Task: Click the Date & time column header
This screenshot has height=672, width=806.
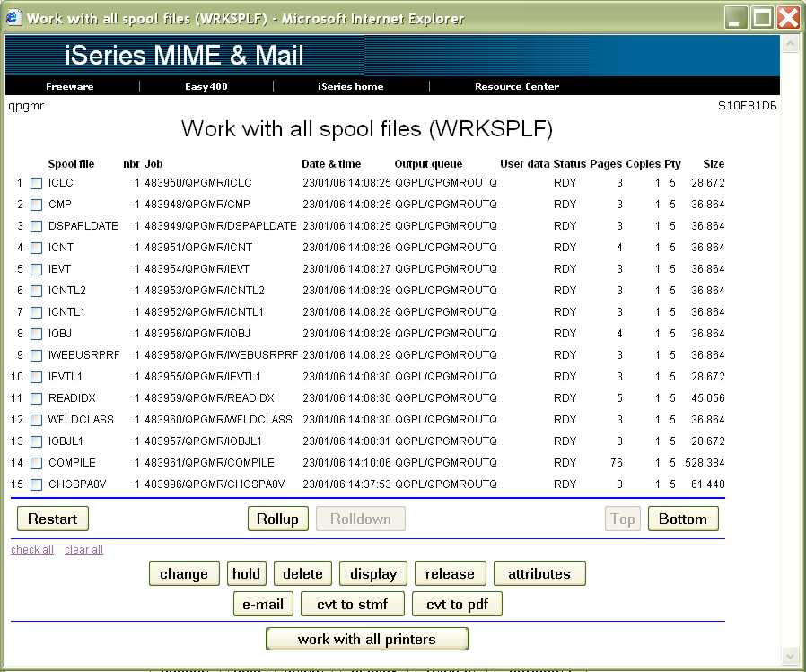Action: pos(331,164)
